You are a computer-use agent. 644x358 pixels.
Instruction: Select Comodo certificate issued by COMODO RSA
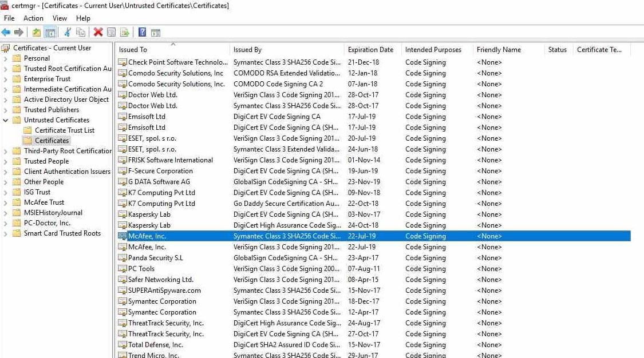tap(374, 73)
